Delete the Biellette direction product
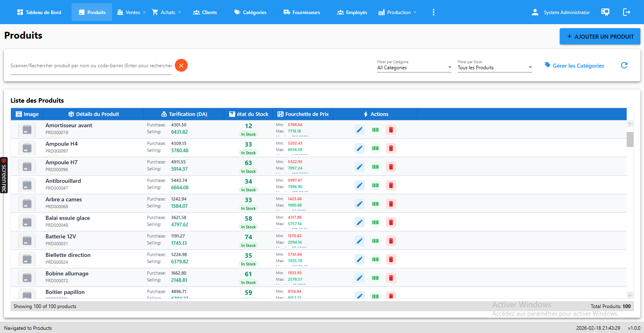This screenshot has height=333, width=644. point(391,259)
